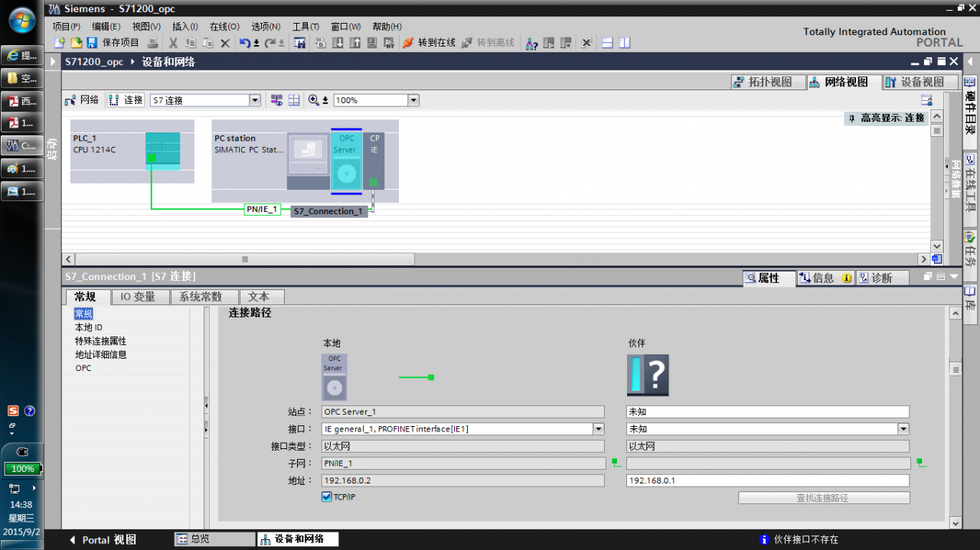The height and width of the screenshot is (550, 980).
Task: Click the 总览 overview taskbar button
Action: click(214, 539)
